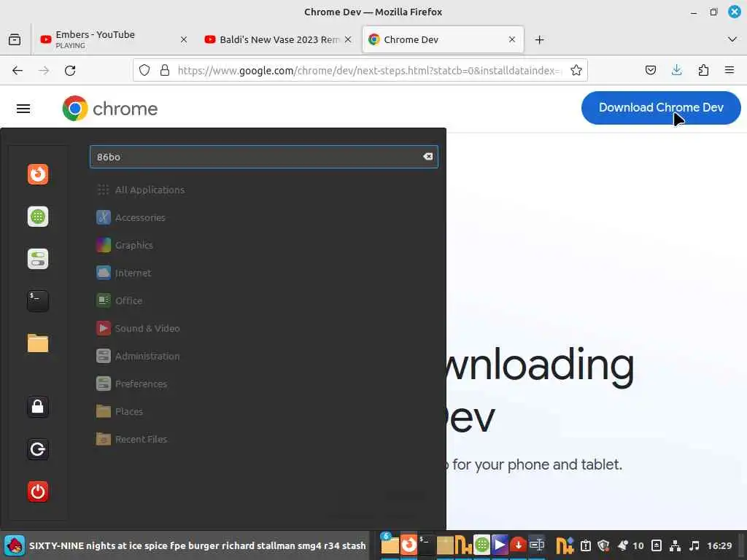
Task: Click the red power Quit icon
Action: [38, 491]
